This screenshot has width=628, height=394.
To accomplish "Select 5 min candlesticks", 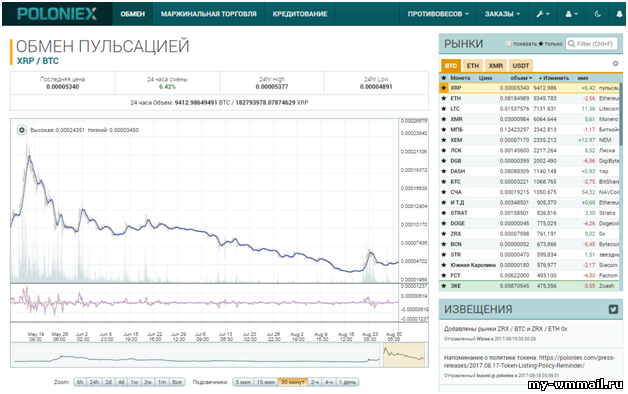I will pos(243,382).
